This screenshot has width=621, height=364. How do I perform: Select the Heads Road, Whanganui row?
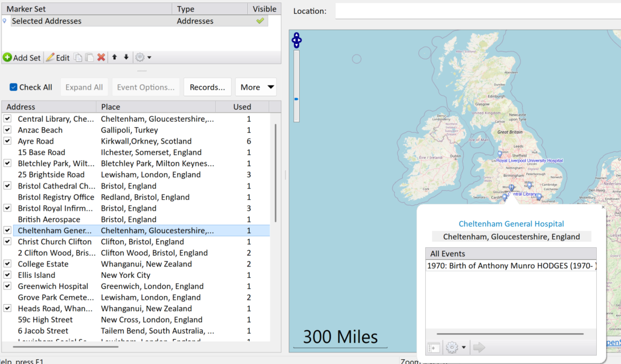pyautogui.click(x=136, y=308)
